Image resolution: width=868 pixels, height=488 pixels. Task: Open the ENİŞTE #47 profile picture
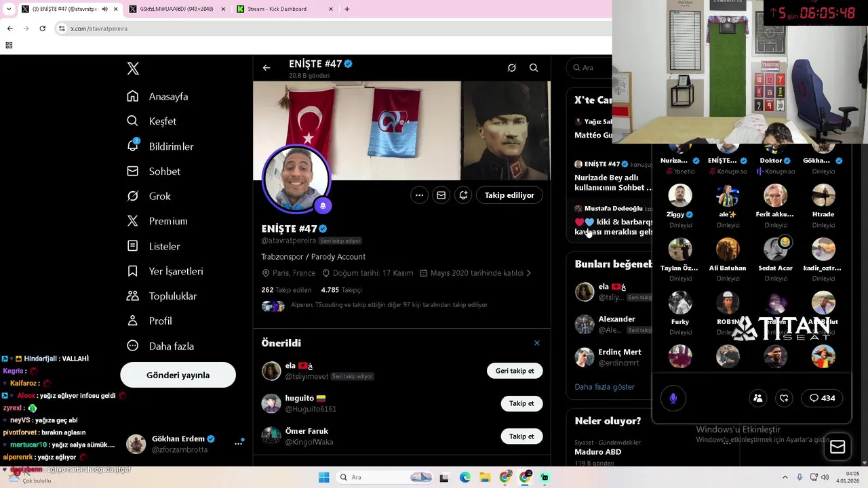tap(296, 180)
